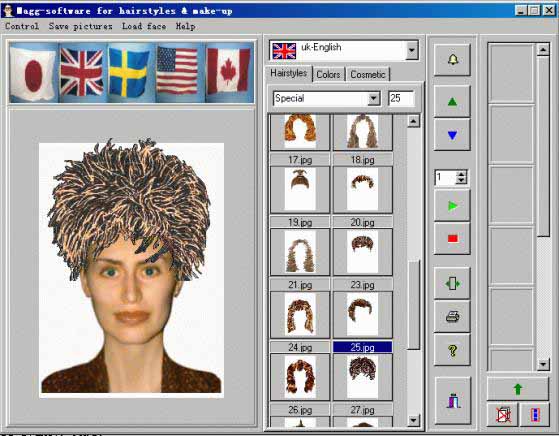
Task: Switch to the Cosmetic tab
Action: 368,75
